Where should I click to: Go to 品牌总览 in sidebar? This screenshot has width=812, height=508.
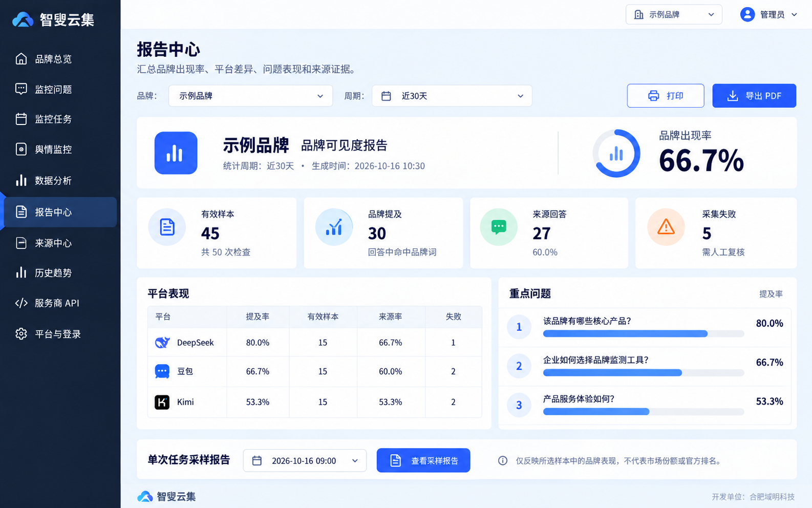tap(60, 59)
